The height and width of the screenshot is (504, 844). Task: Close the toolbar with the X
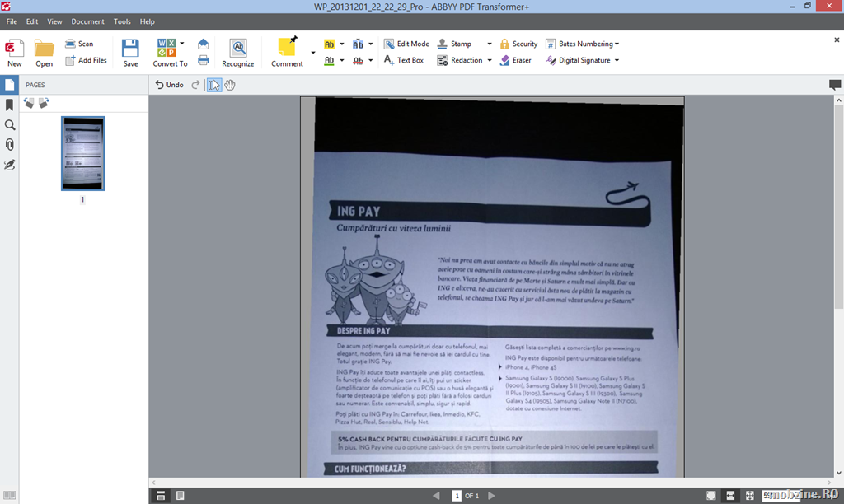click(x=837, y=40)
